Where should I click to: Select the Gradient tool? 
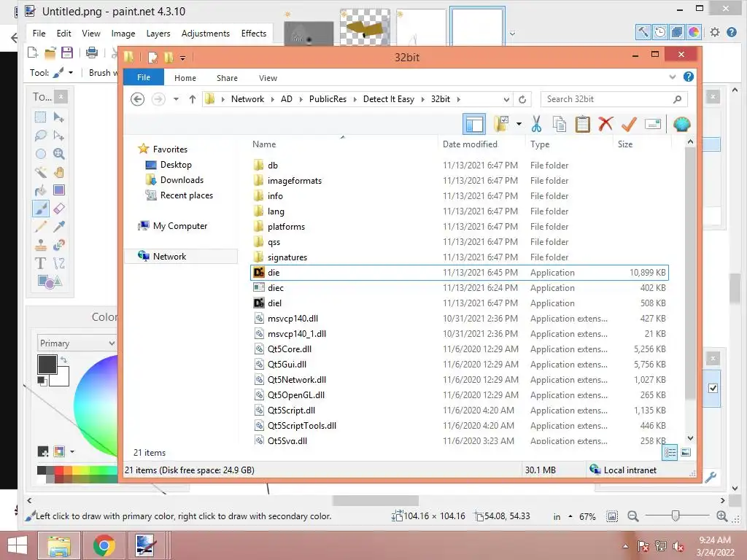tap(59, 190)
